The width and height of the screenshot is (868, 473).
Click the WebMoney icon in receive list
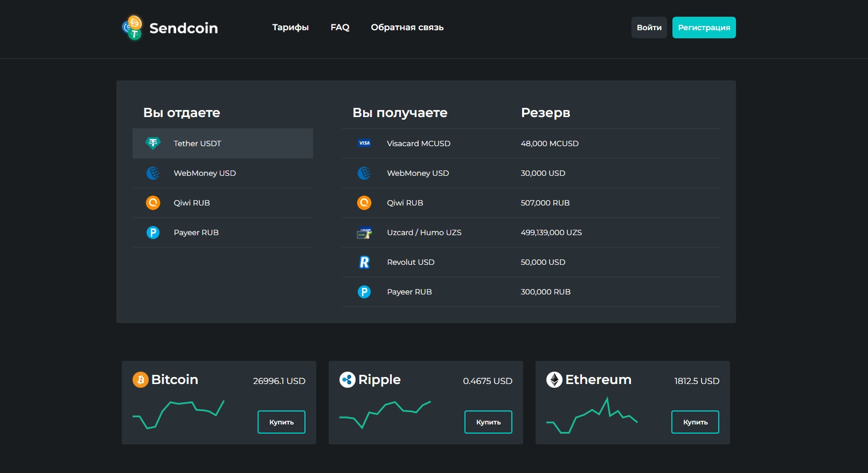coord(364,173)
